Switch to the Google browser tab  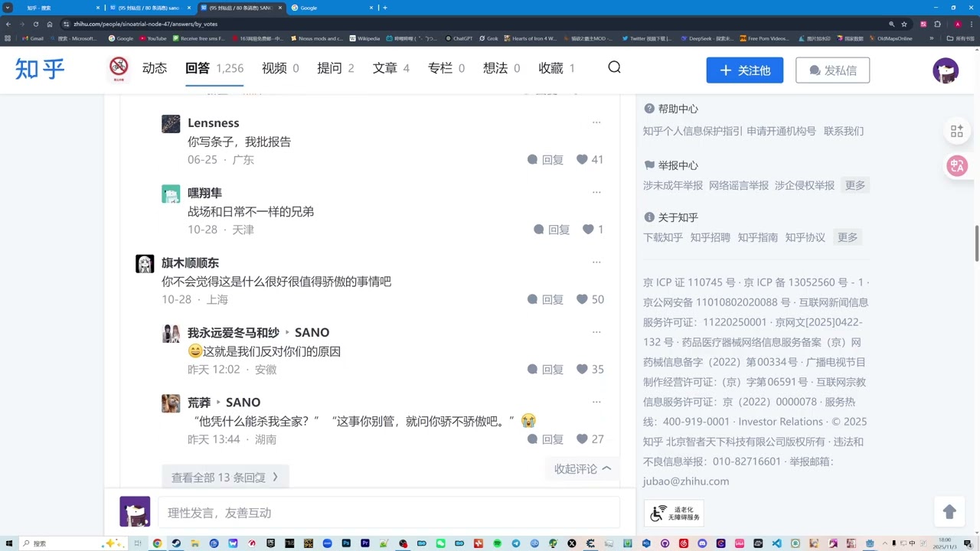[332, 8]
